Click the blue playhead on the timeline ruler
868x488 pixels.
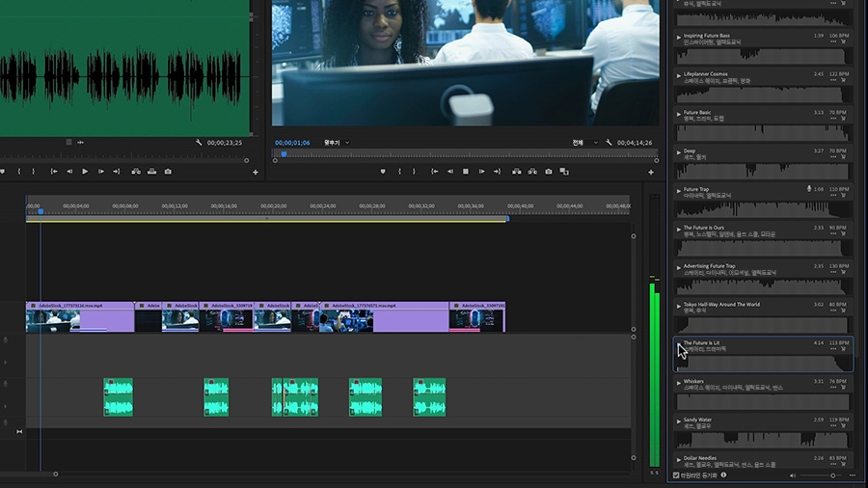coord(41,211)
